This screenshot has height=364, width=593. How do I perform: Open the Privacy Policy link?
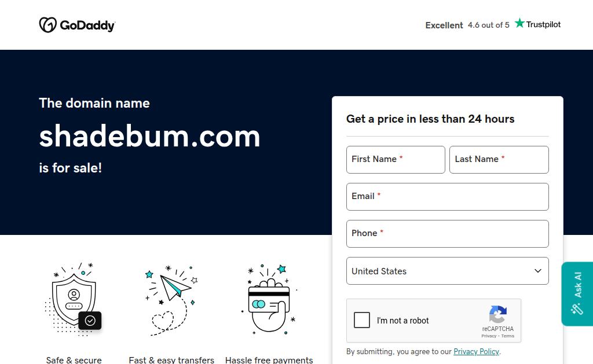476,351
